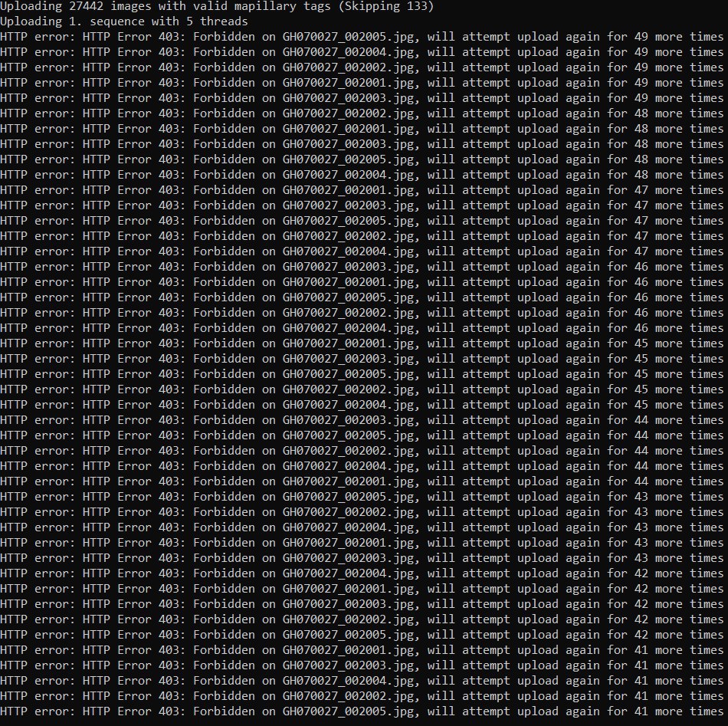728x726 pixels.
Task: Click the GH070027_002003.jpg error with 44 more times
Action: (362, 420)
